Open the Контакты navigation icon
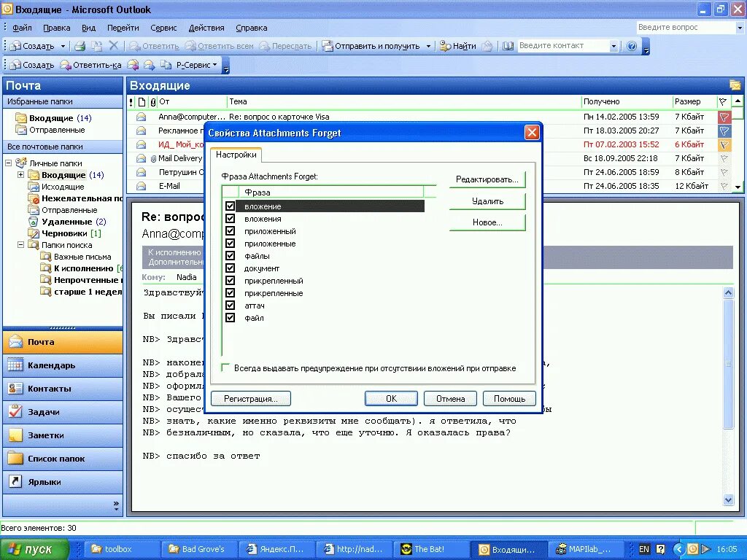 point(15,388)
